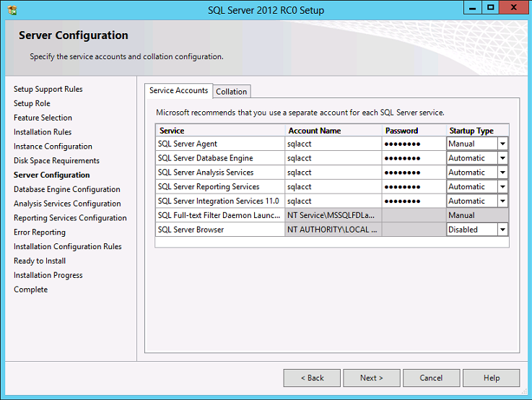The image size is (532, 400).
Task: Click Installation Configuration Rules step in sidebar
Action: [x=68, y=247]
